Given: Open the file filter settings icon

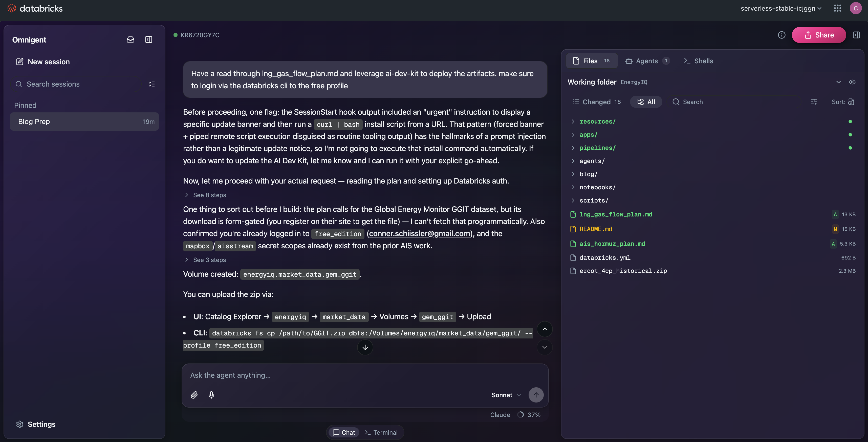Looking at the screenshot, I should coord(814,102).
